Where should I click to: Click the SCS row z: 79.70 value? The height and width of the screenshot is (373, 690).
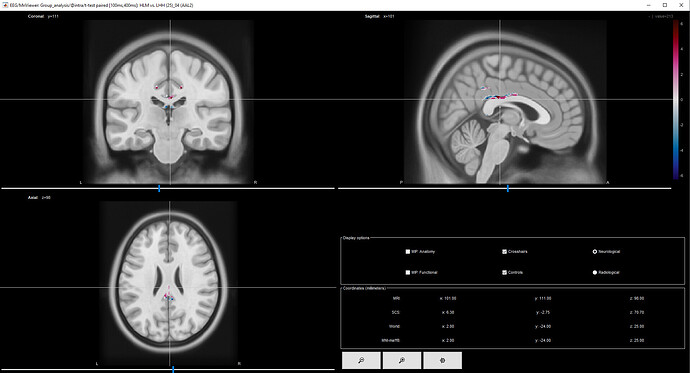[x=637, y=312]
